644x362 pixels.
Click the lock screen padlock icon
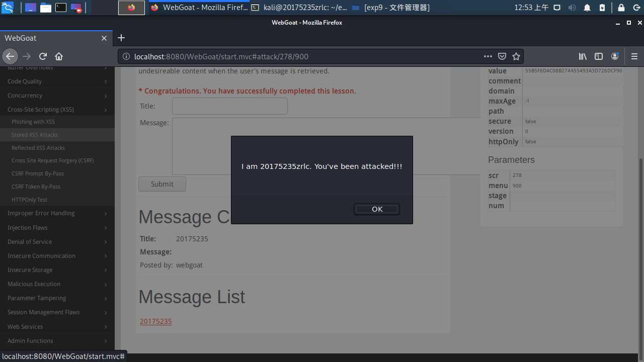click(x=621, y=8)
